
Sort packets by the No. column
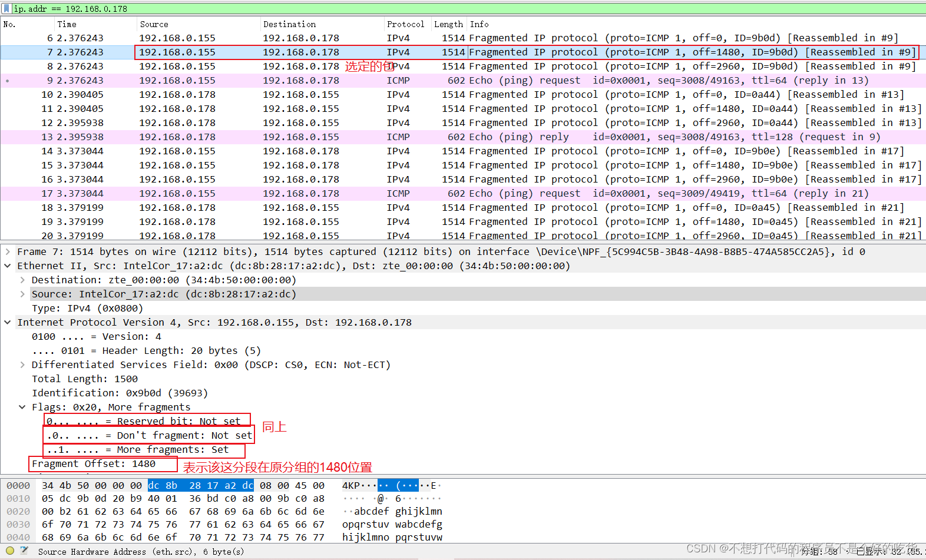point(27,24)
